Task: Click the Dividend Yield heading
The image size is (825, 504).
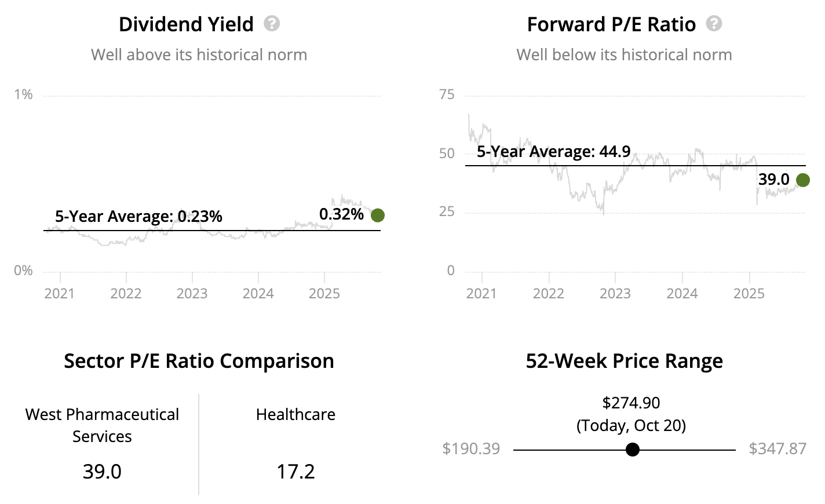Action: [186, 24]
